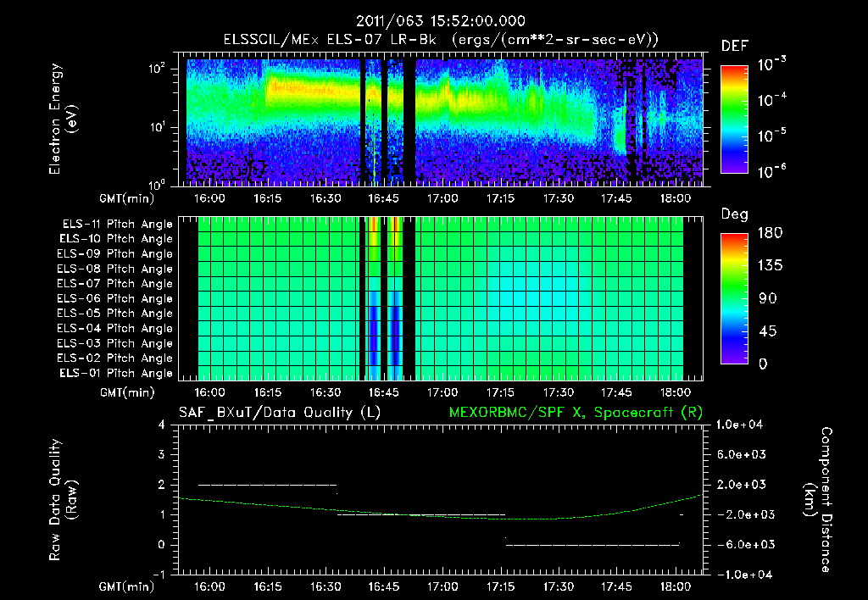Select the "ELS-05 Pitch Angle" row label
Screen dimensions: 868x600
click(115, 314)
